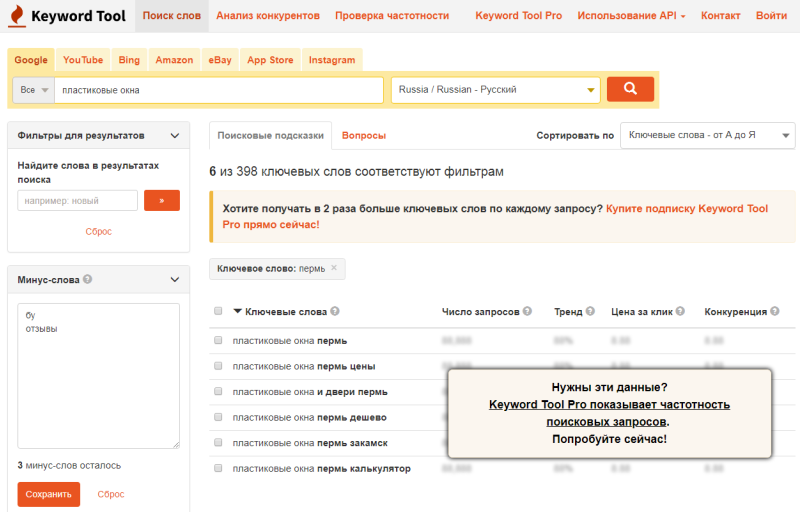The height and width of the screenshot is (512, 800).
Task: Switch to the Amazon tab
Action: pos(174,60)
